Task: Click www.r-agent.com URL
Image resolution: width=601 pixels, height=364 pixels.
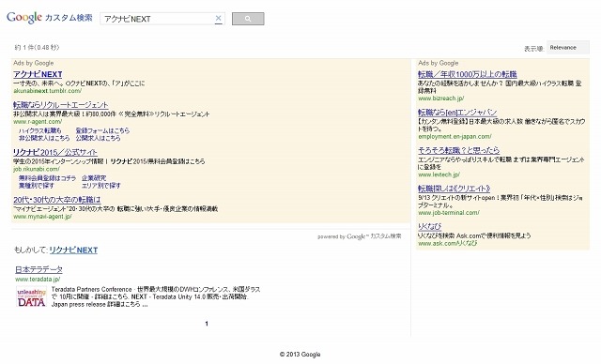Action: click(x=38, y=122)
